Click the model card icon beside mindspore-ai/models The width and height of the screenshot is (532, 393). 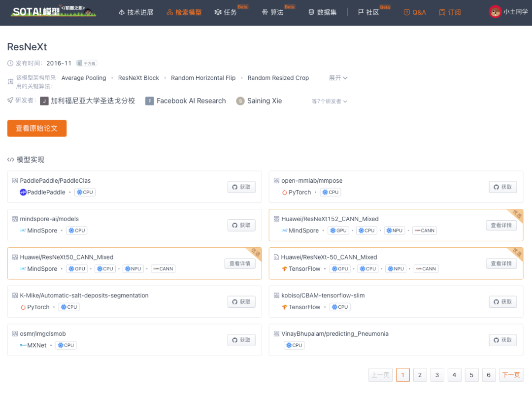point(15,219)
